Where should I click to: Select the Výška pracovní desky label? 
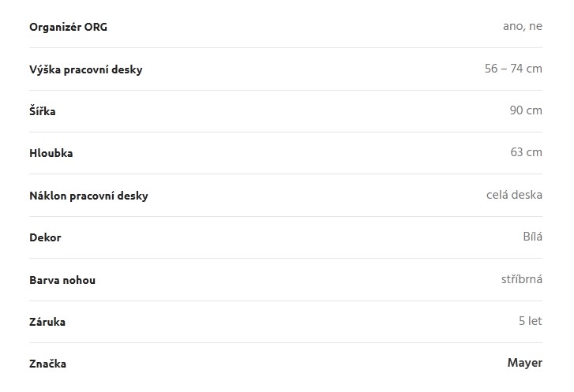coord(85,69)
